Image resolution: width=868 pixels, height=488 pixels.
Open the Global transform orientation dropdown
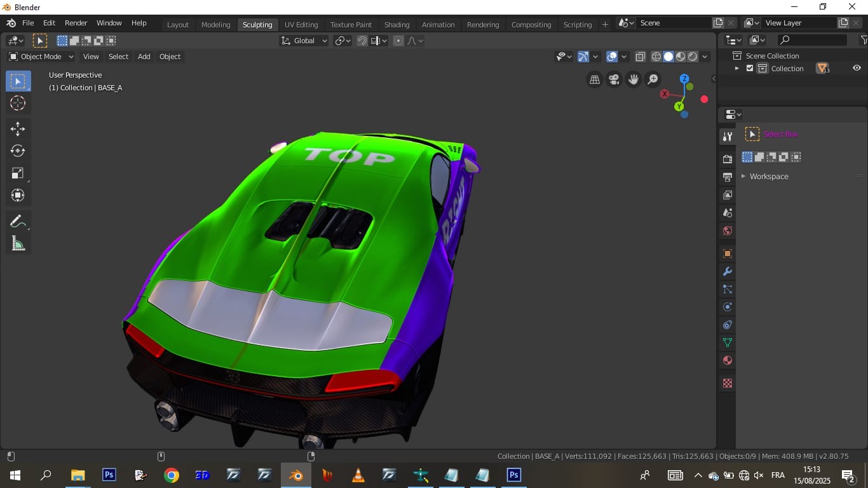point(304,41)
